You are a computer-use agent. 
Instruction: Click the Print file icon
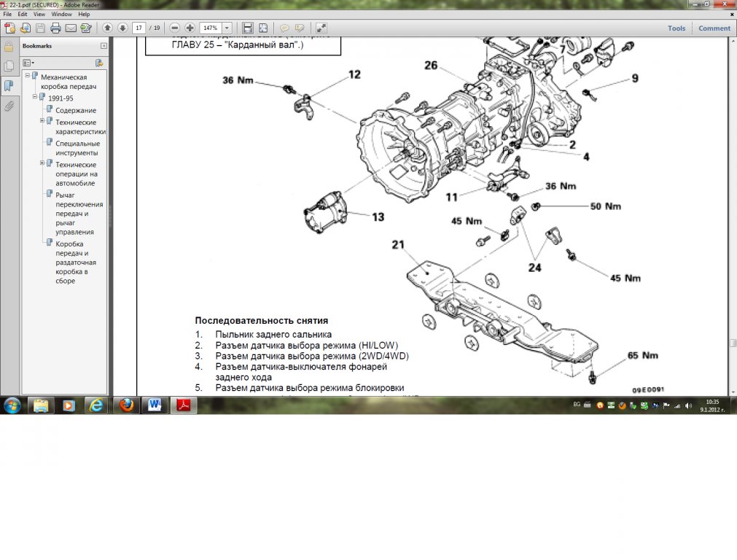click(x=55, y=28)
